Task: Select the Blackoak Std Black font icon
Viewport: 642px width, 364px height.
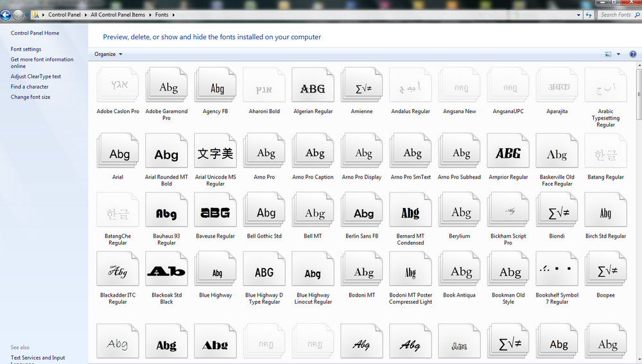Action: [x=166, y=268]
